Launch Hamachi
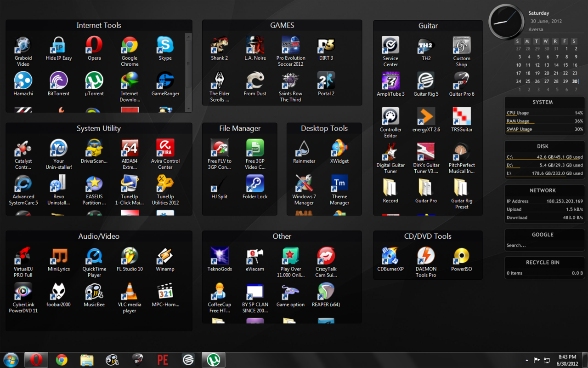The width and height of the screenshot is (588, 368). [x=23, y=84]
